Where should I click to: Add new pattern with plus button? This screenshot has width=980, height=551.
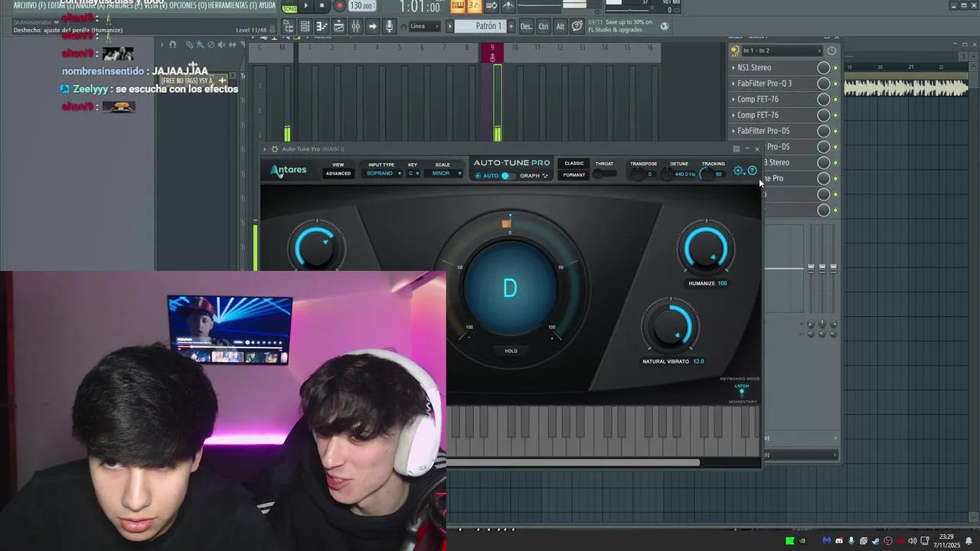511,26
